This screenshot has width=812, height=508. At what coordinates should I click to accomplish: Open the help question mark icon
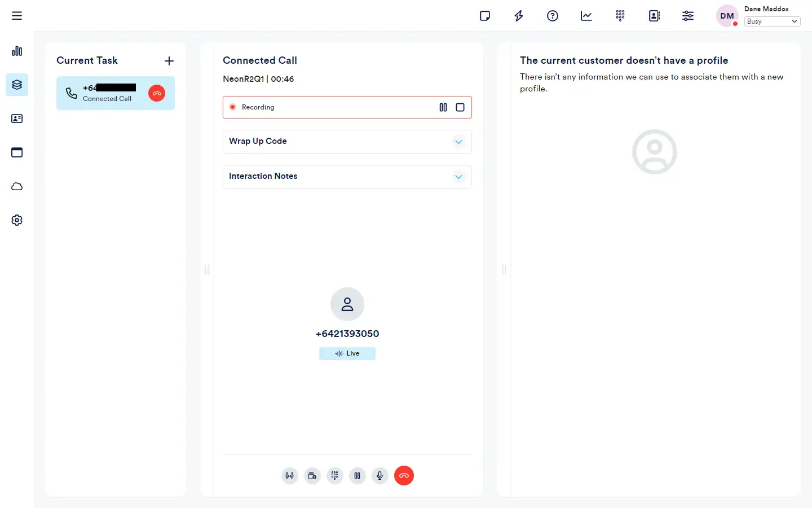coord(553,16)
